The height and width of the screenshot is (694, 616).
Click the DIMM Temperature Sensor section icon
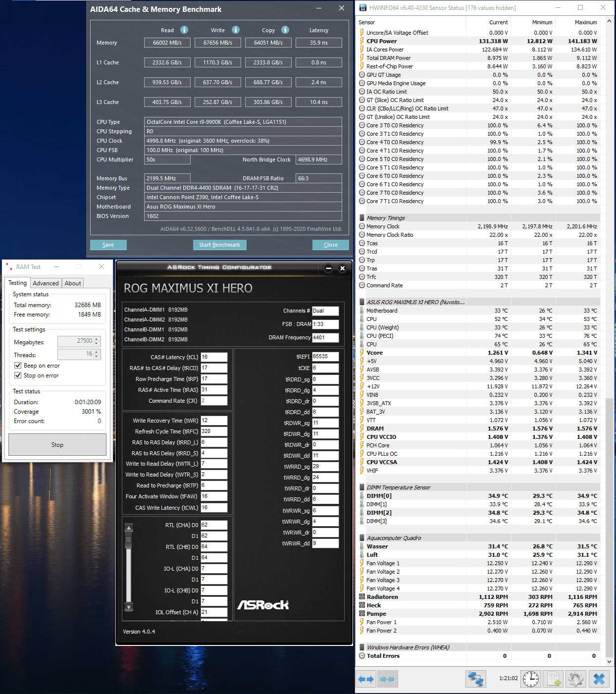point(362,487)
